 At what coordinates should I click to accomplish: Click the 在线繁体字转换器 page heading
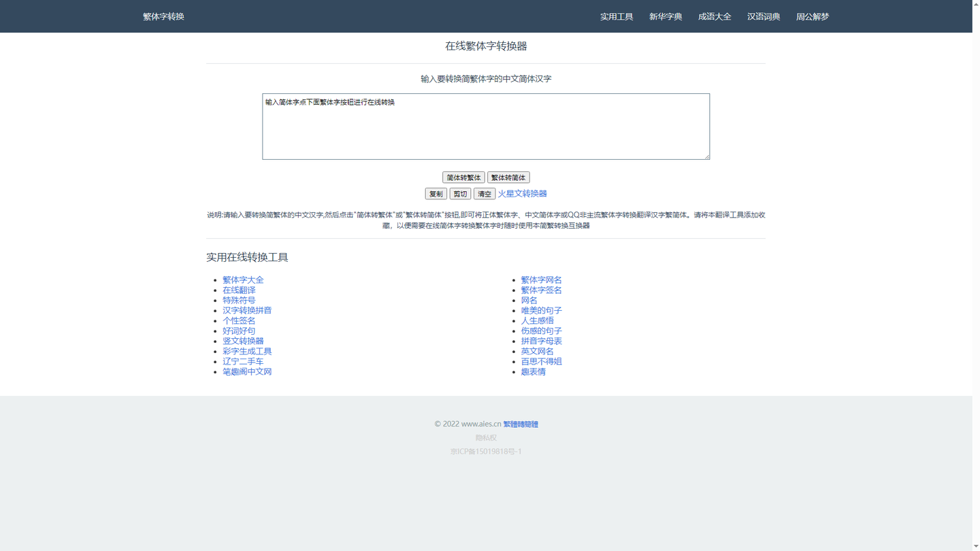[486, 46]
